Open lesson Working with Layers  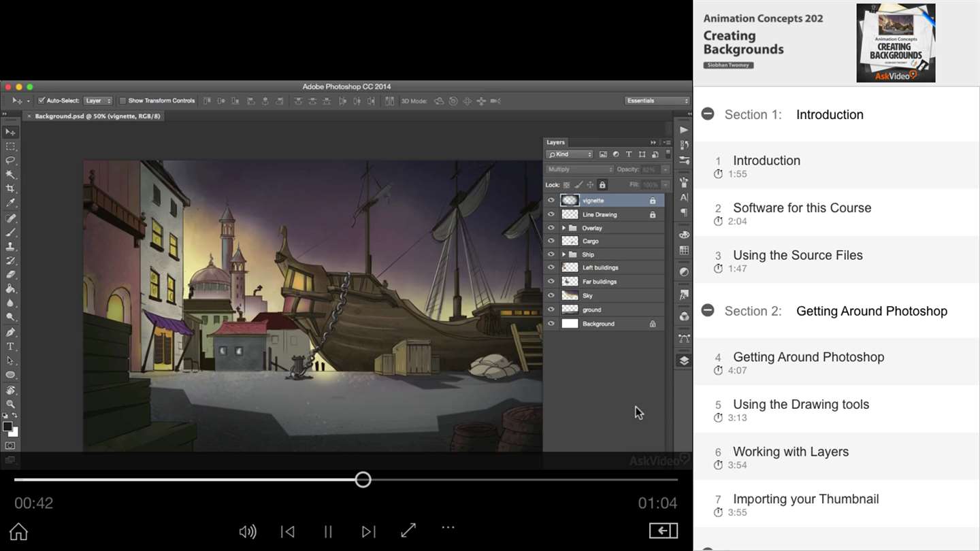(790, 452)
